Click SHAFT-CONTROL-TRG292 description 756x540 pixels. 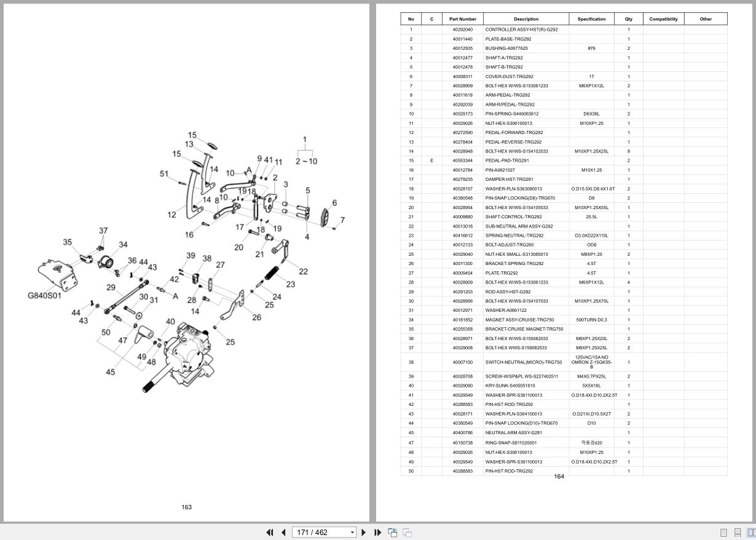(x=514, y=216)
